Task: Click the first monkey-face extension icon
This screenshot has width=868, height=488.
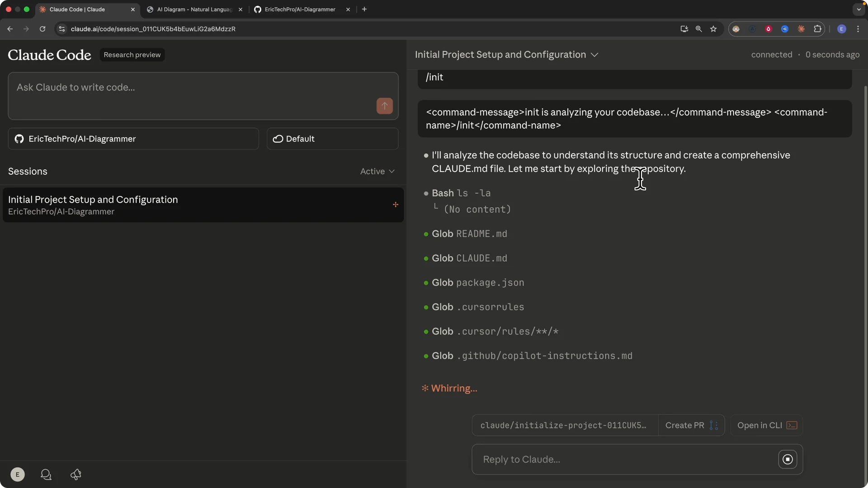Action: pyautogui.click(x=736, y=29)
